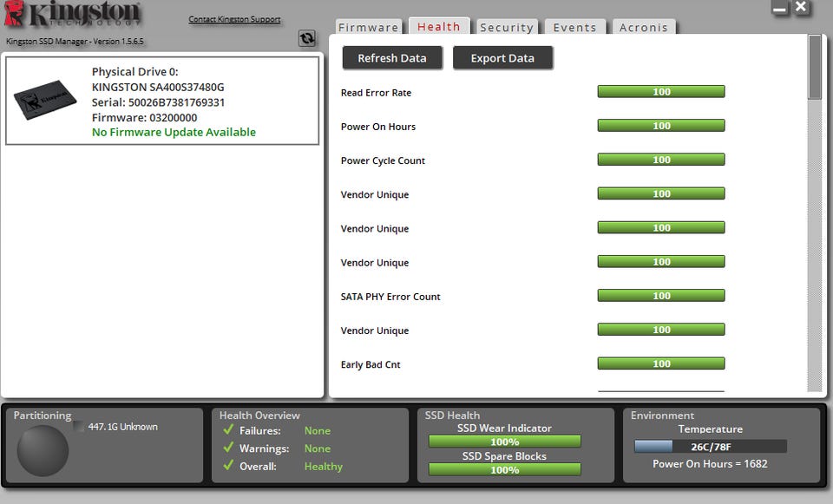Image resolution: width=833 pixels, height=504 pixels.
Task: Click the Power On Hours health bar
Action: (661, 126)
